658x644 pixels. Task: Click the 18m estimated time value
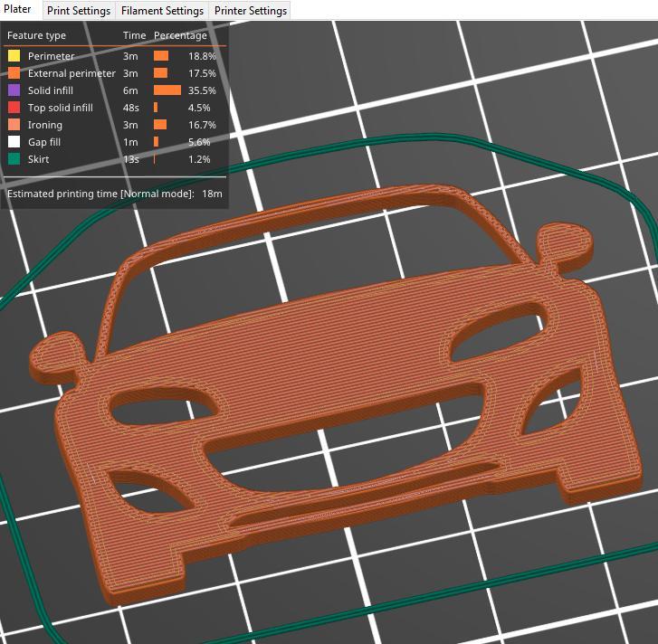212,194
